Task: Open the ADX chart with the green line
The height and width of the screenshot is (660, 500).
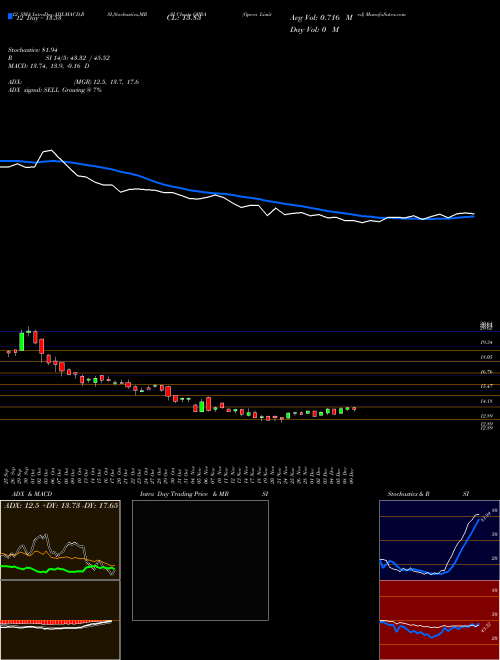Action: coord(60,540)
